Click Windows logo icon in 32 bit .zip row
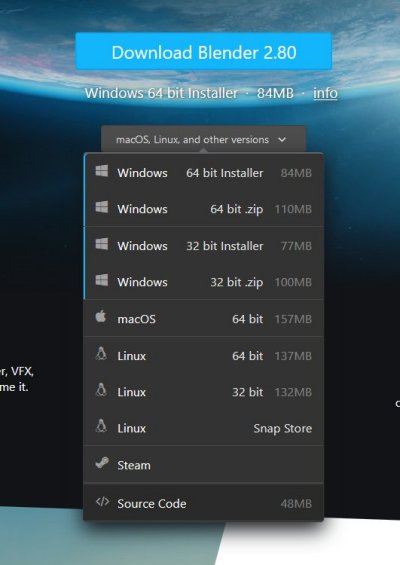This screenshot has width=400, height=565. pos(102,280)
